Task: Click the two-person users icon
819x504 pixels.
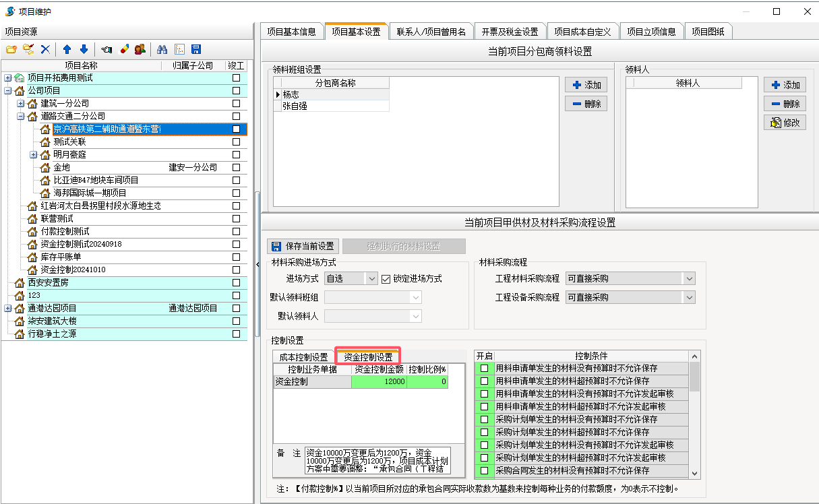Action: click(140, 49)
